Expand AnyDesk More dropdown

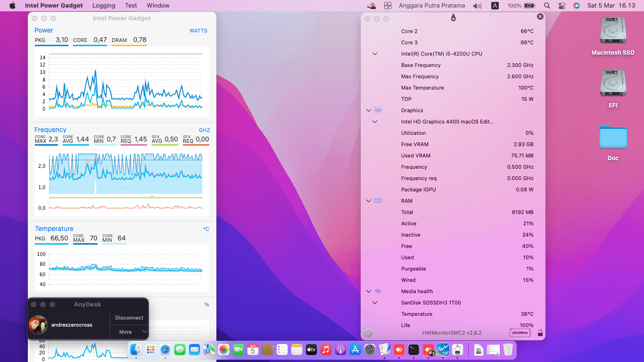click(129, 332)
